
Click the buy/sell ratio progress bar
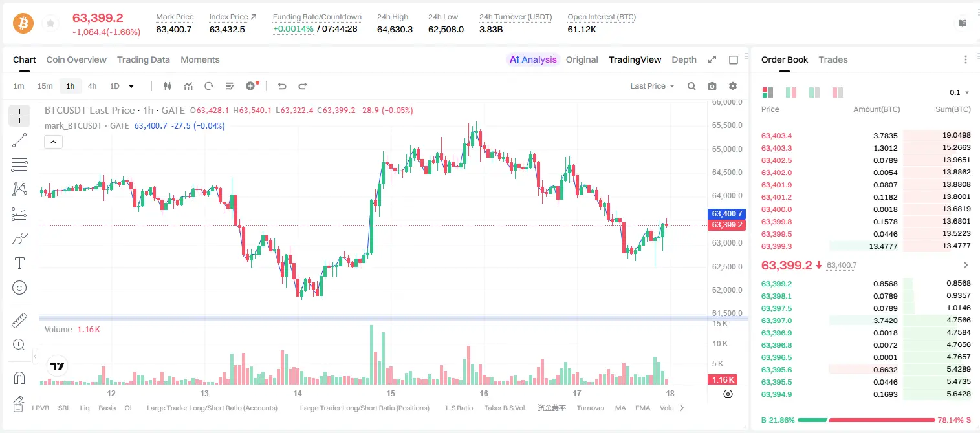[x=866, y=419]
